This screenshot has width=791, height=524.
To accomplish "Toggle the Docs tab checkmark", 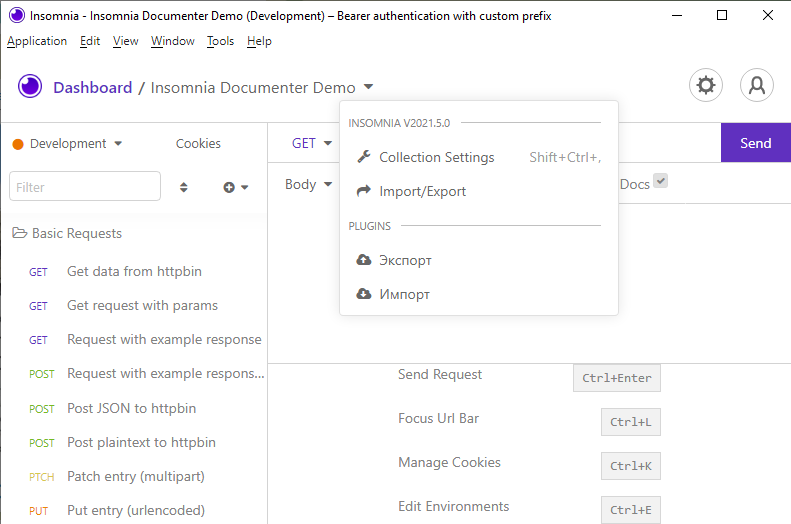I will coord(660,181).
